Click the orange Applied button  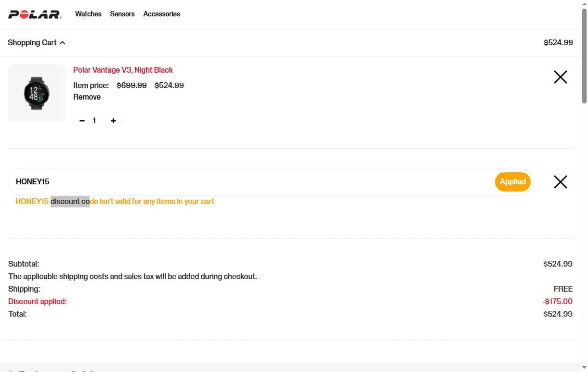tap(512, 181)
